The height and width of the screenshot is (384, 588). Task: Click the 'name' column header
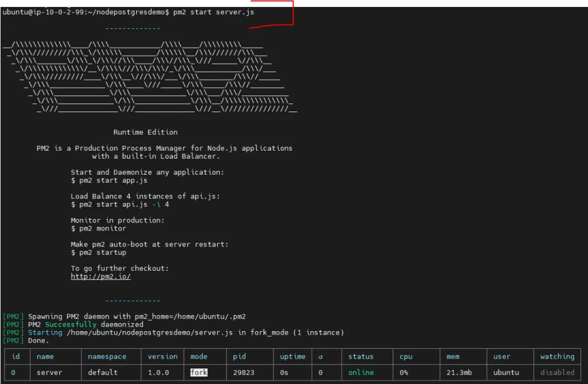click(x=45, y=356)
